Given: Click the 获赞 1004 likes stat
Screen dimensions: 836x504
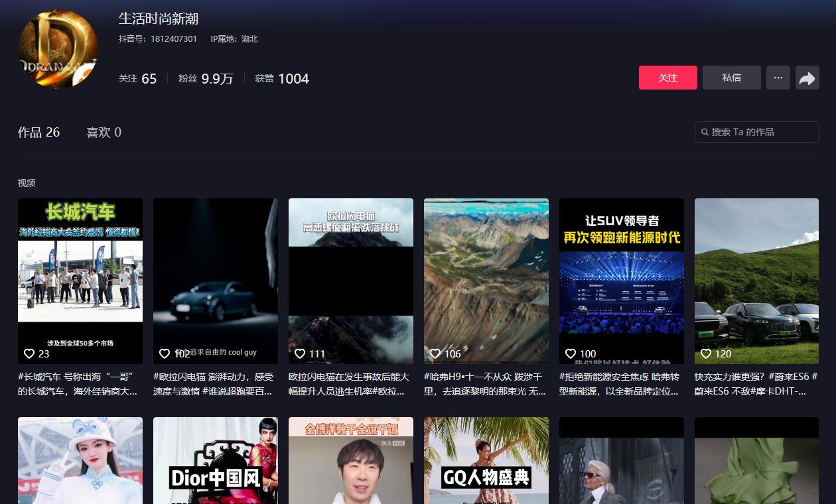Looking at the screenshot, I should pos(282,78).
